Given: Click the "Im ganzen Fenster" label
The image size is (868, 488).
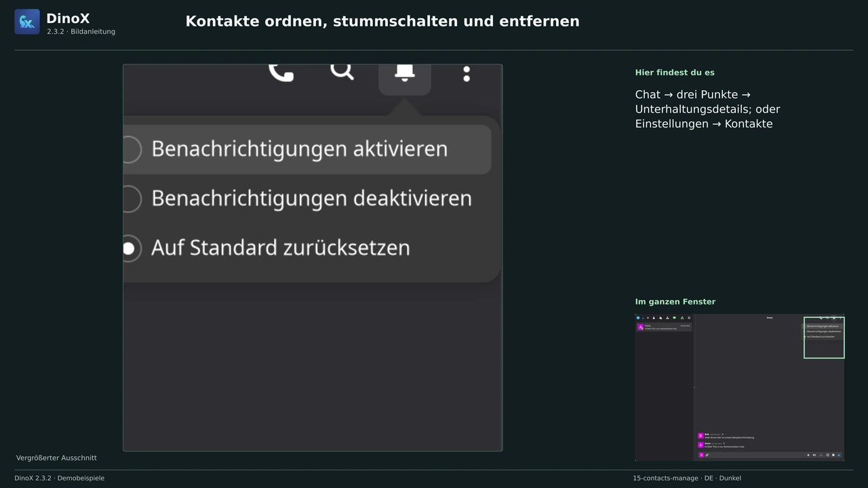Looking at the screenshot, I should [675, 302].
